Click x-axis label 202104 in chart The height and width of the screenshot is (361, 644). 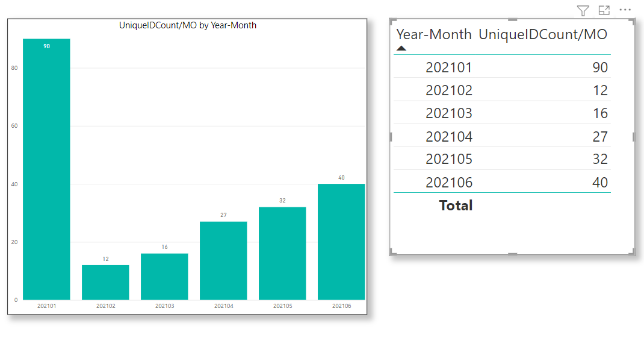(x=223, y=306)
